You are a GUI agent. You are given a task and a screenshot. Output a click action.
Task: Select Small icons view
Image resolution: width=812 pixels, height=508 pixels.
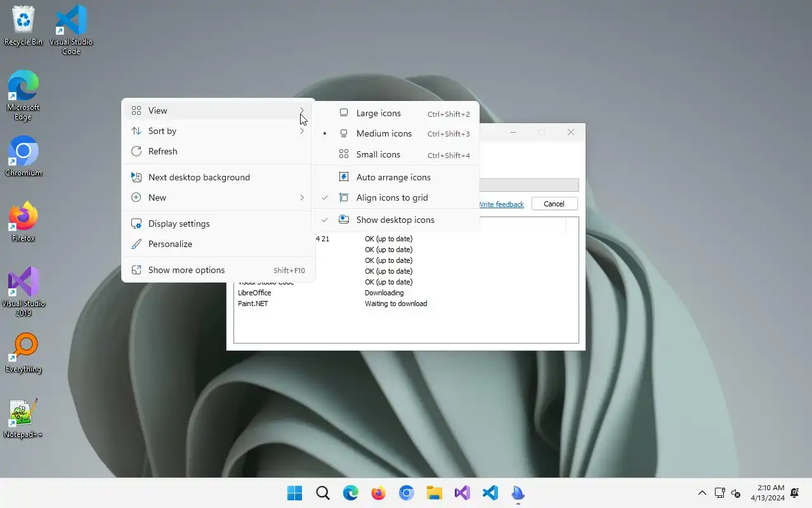396,154
